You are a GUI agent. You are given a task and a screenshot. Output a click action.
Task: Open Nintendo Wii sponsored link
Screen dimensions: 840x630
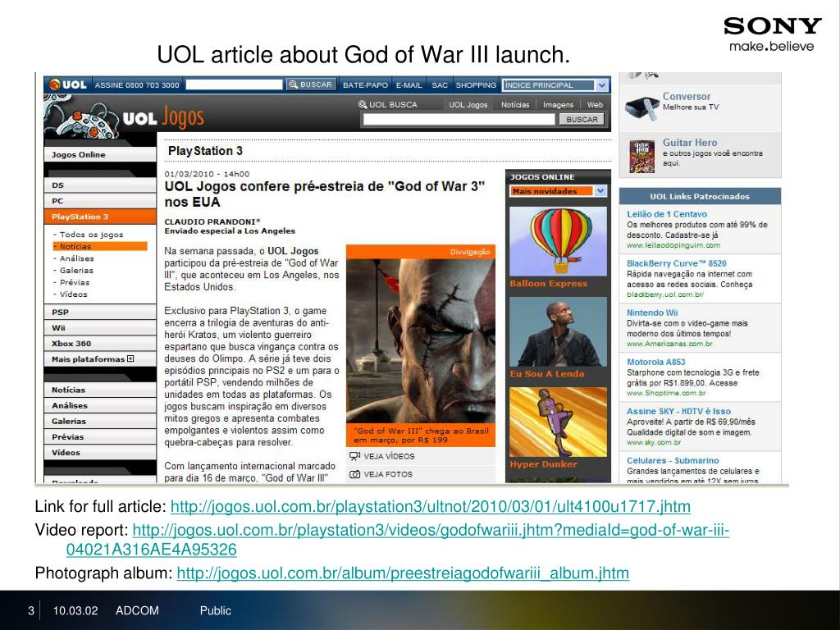click(x=652, y=313)
